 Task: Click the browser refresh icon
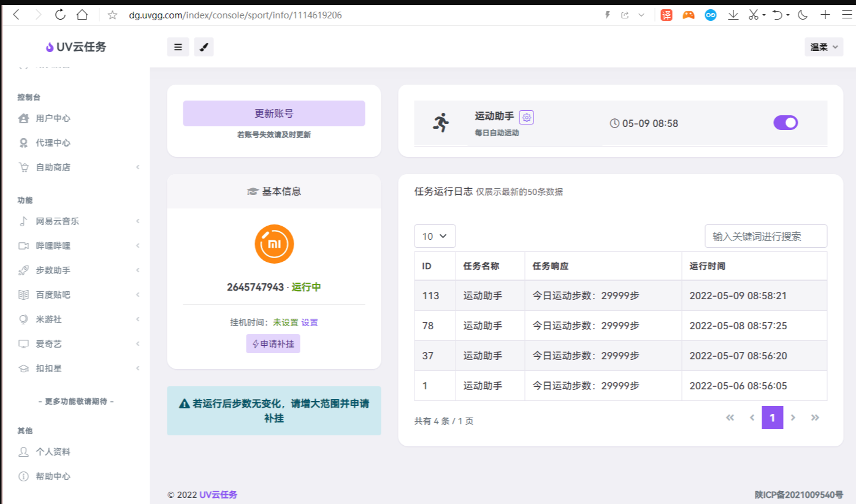pyautogui.click(x=60, y=15)
